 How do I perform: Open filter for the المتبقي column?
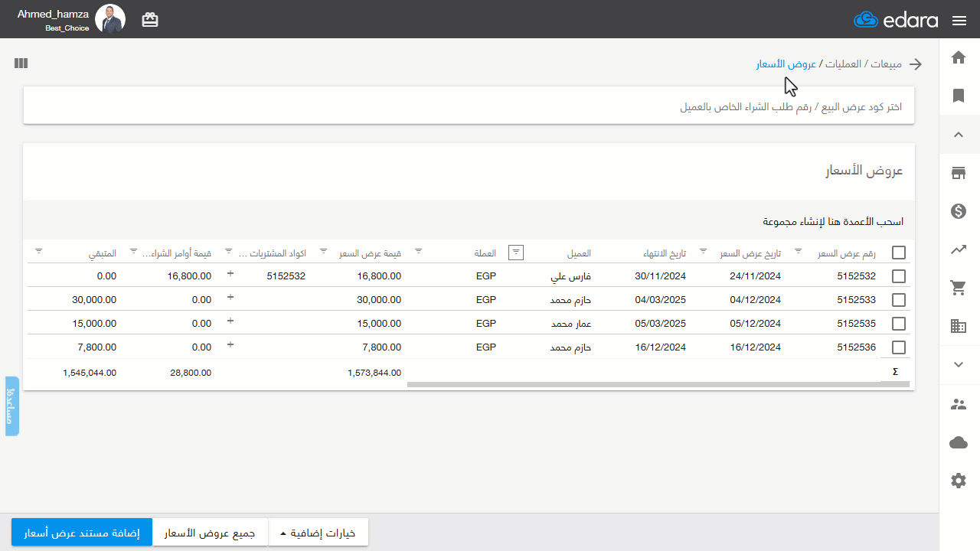(39, 251)
